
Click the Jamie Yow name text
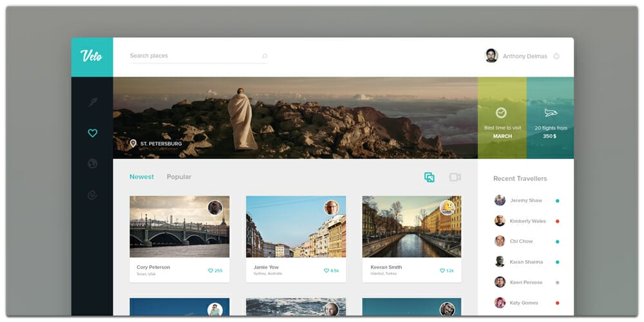[x=266, y=267]
